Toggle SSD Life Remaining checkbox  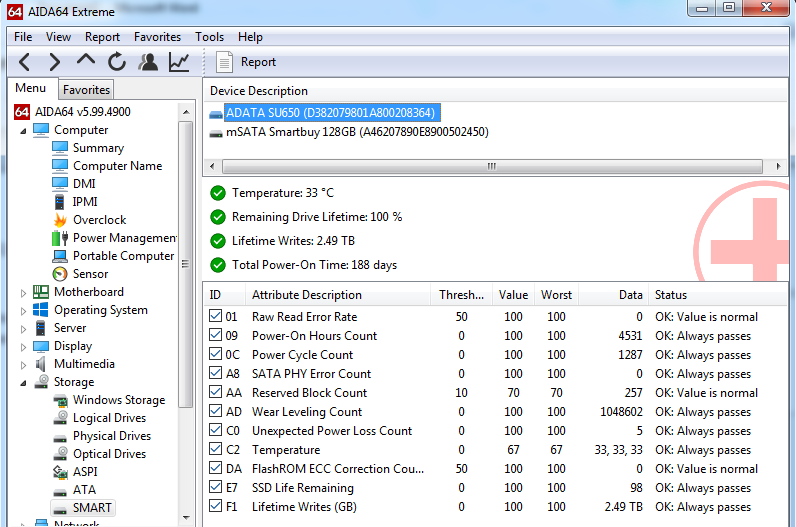coord(215,488)
